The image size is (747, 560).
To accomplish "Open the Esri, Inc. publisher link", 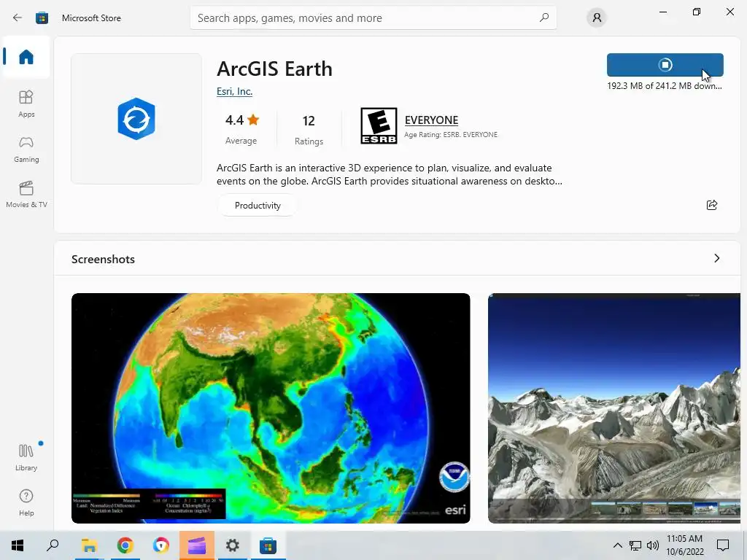I will (x=234, y=91).
